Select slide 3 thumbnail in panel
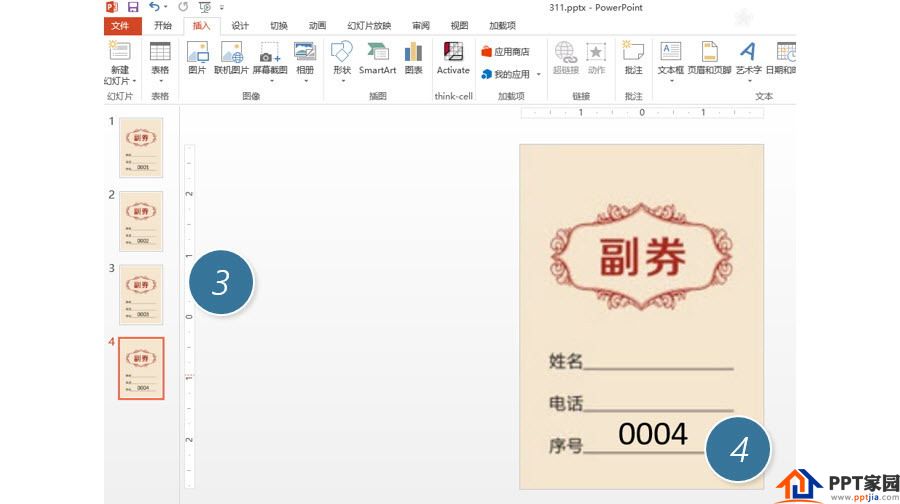 [x=141, y=294]
